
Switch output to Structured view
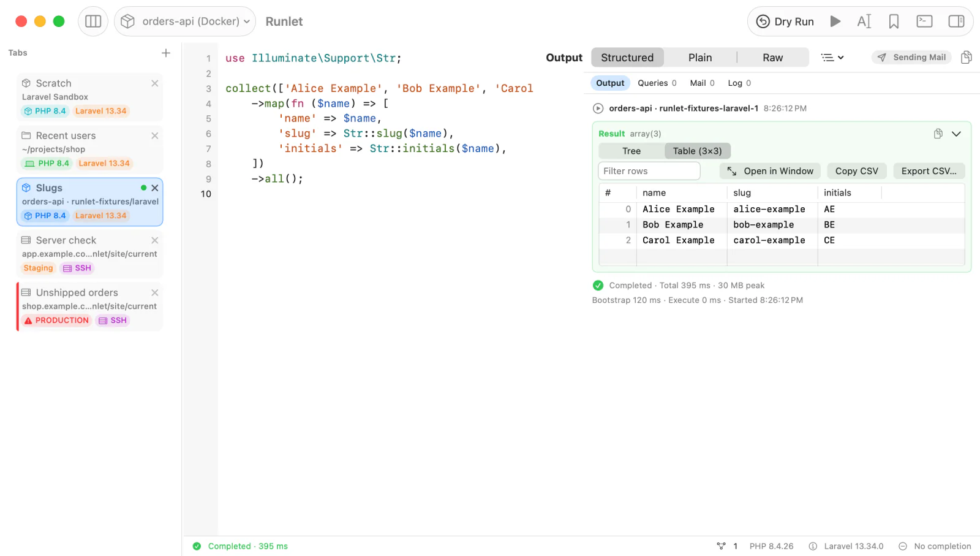click(x=627, y=58)
